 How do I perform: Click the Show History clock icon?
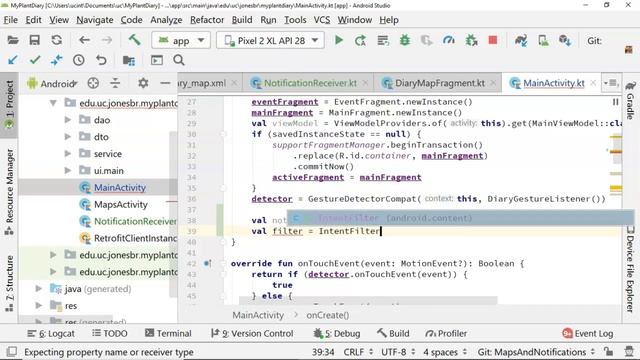79,60
